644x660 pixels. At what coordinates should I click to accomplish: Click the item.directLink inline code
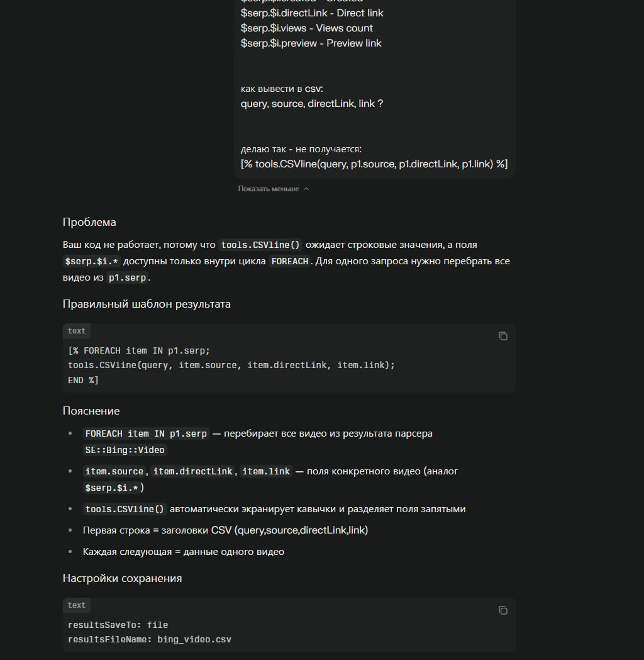pyautogui.click(x=192, y=471)
